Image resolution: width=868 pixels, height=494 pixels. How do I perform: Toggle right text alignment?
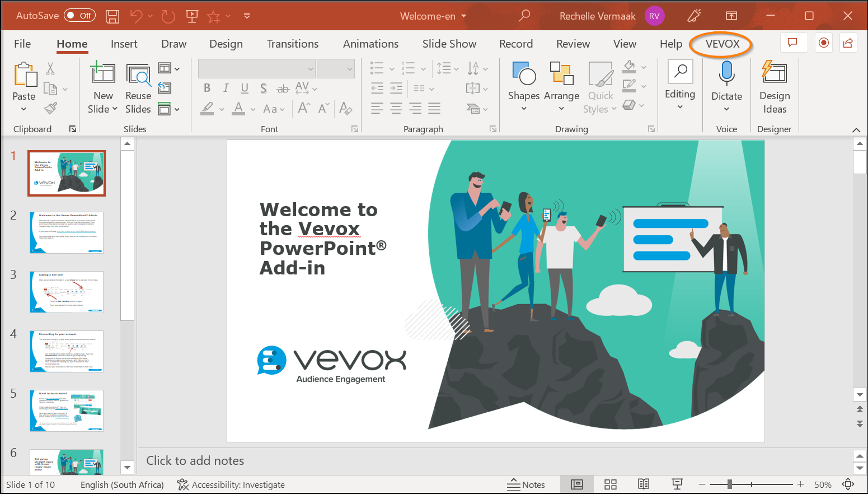415,108
